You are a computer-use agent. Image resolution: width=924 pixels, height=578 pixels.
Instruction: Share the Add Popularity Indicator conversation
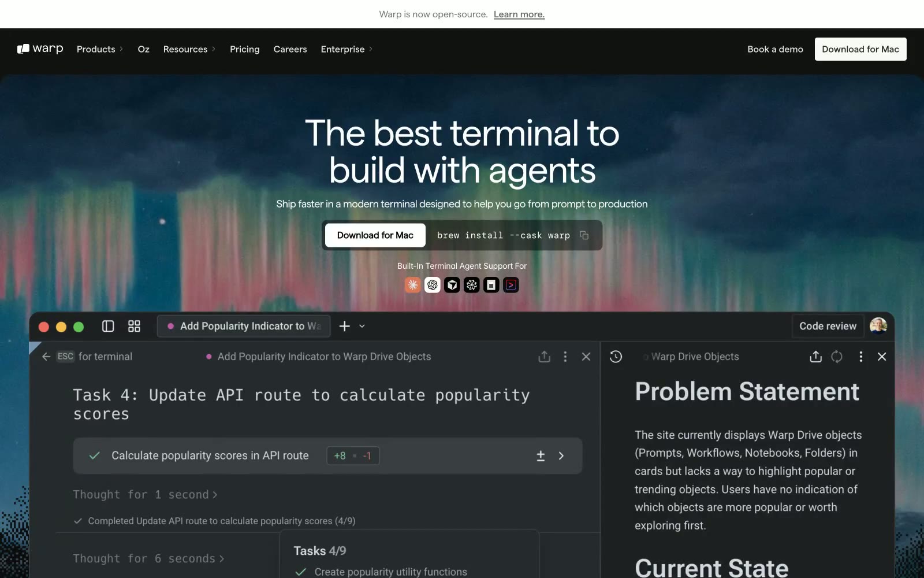click(544, 357)
